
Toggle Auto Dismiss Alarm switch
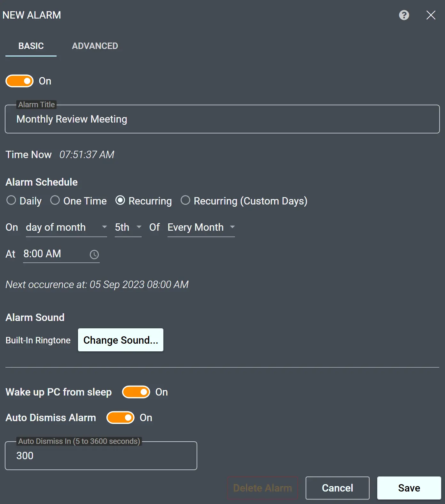tap(121, 418)
